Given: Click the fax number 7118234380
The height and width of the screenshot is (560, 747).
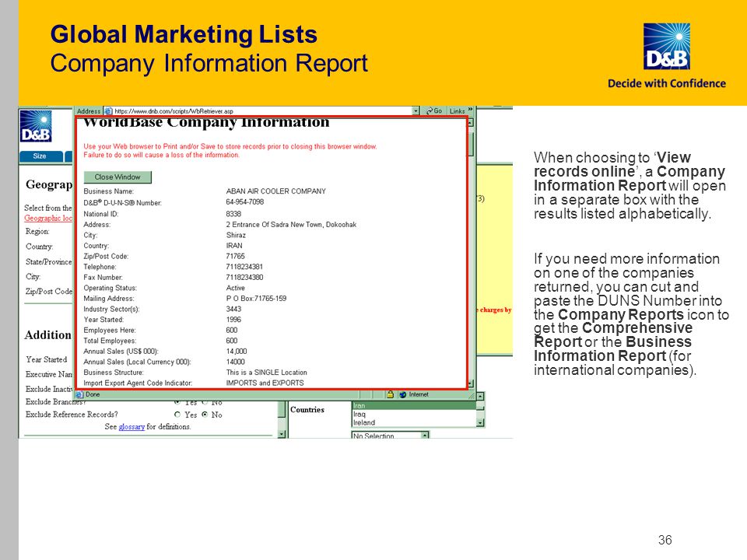Looking at the screenshot, I should tap(244, 277).
